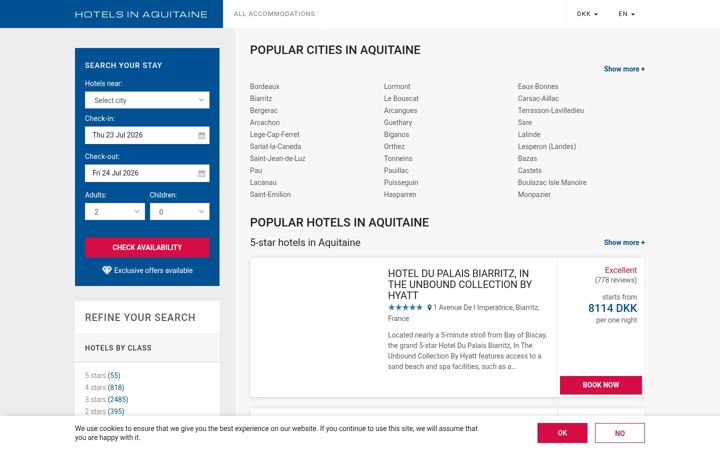Open the Terrasson-Lavilledieu city link

551,110
